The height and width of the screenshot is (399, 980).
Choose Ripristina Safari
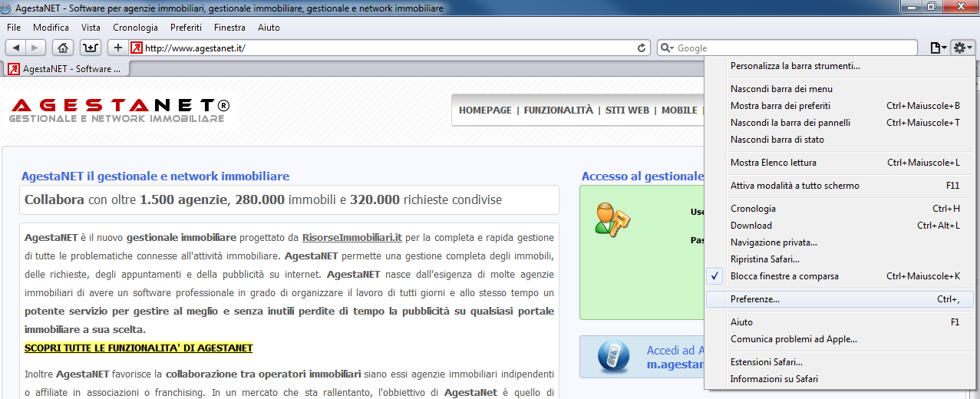[840, 259]
